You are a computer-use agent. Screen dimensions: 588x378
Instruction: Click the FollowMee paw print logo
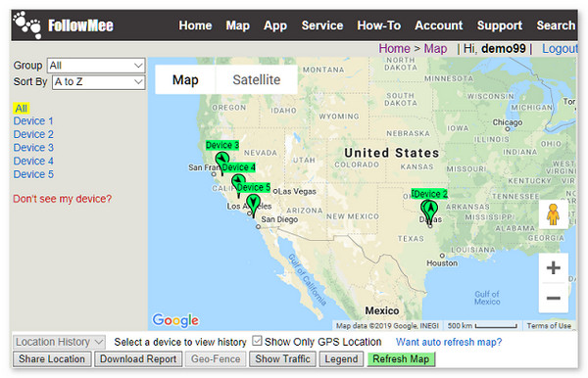[x=27, y=24]
